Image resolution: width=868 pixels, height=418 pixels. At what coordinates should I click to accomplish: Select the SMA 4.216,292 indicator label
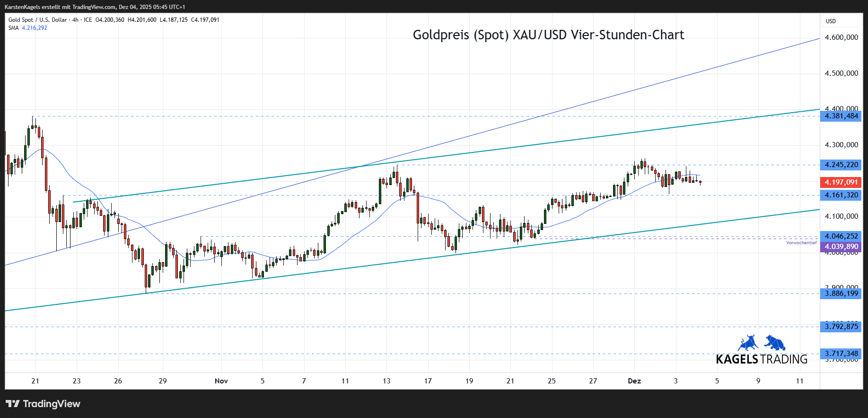[28, 28]
